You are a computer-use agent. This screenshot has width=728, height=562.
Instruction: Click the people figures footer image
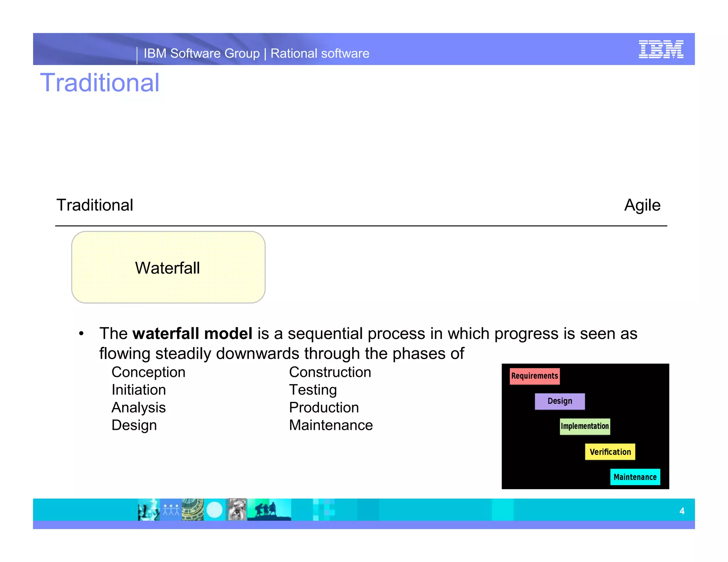171,510
